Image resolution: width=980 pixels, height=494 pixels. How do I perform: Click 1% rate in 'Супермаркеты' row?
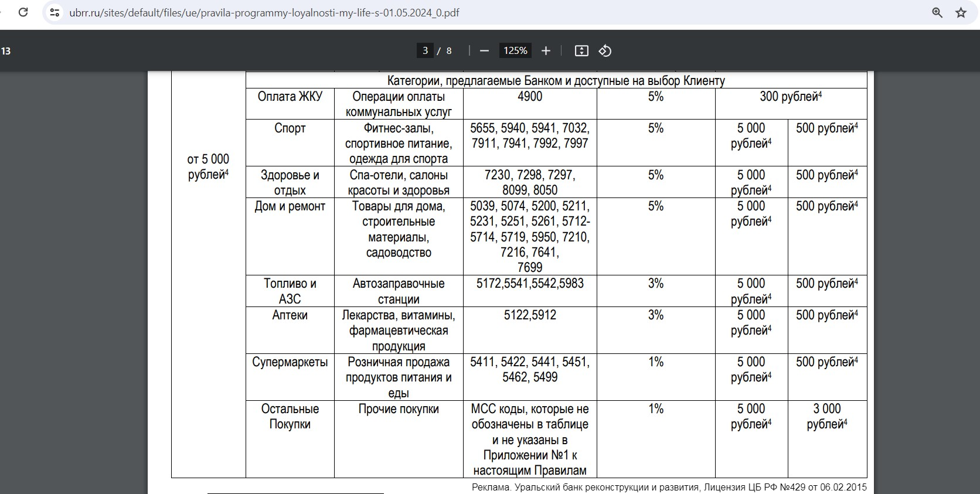[x=656, y=377]
